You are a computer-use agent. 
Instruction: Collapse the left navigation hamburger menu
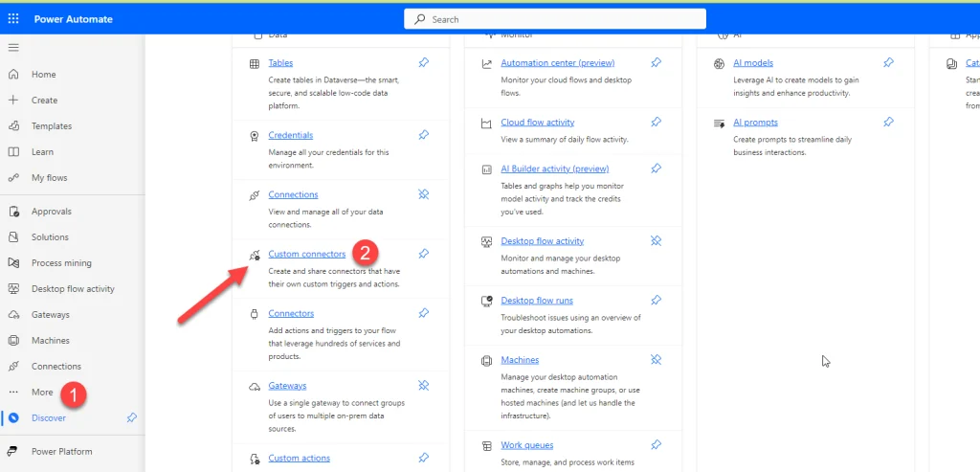13,48
